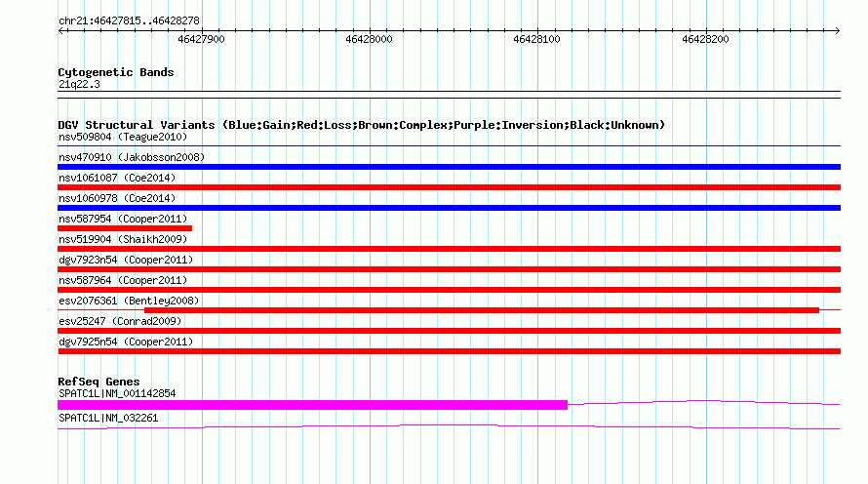Click variant label nsv509804 (Teague2010)
Viewport: 868px width, 484px height.
[x=123, y=137]
